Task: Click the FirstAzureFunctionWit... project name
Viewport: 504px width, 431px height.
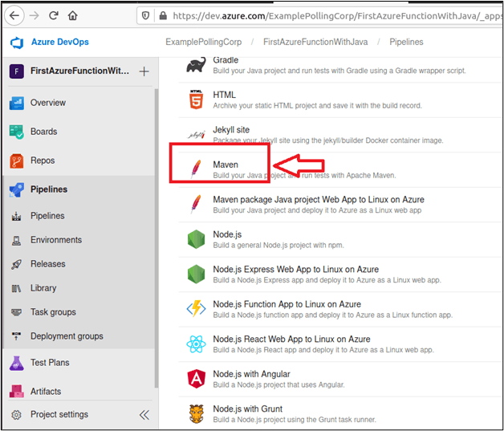Action: coord(79,71)
